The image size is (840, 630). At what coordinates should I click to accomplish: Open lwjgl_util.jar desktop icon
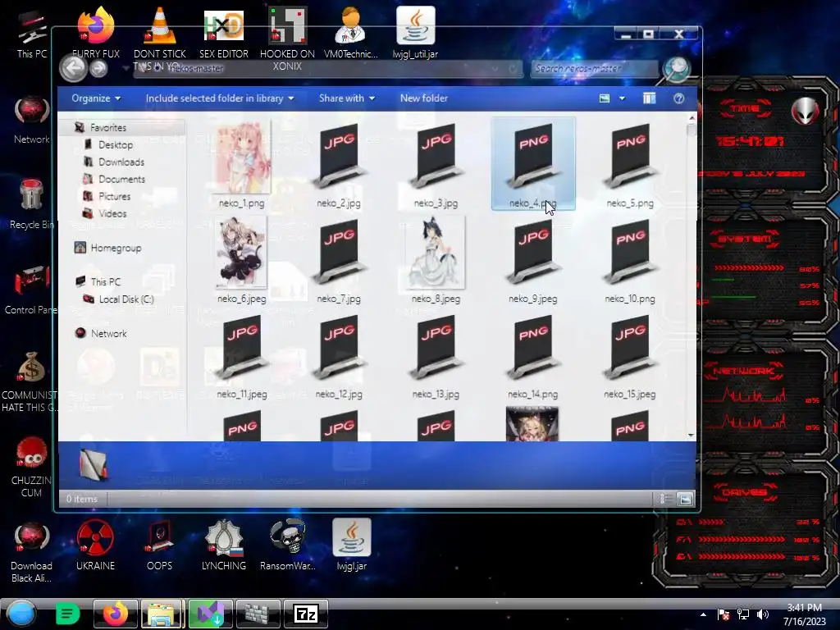point(415,32)
